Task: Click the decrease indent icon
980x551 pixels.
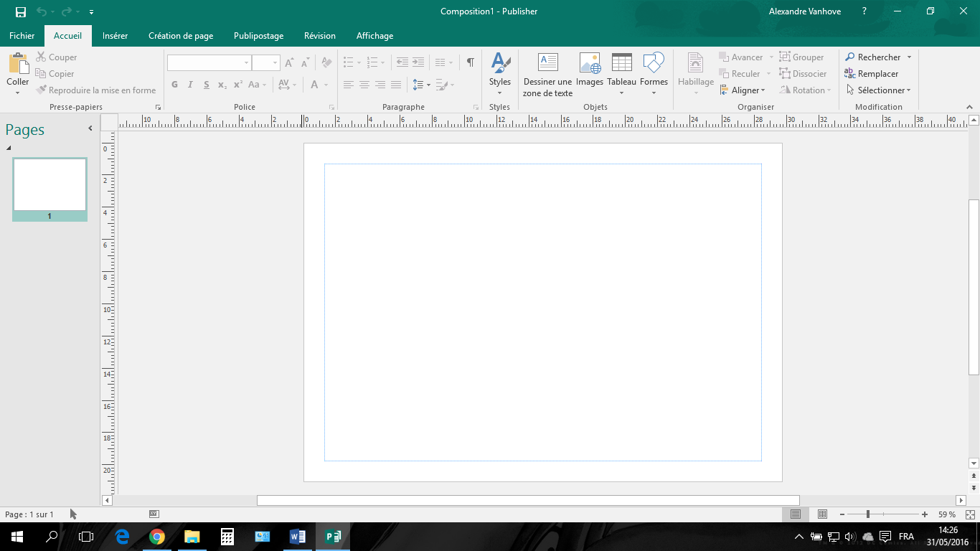Action: click(402, 63)
